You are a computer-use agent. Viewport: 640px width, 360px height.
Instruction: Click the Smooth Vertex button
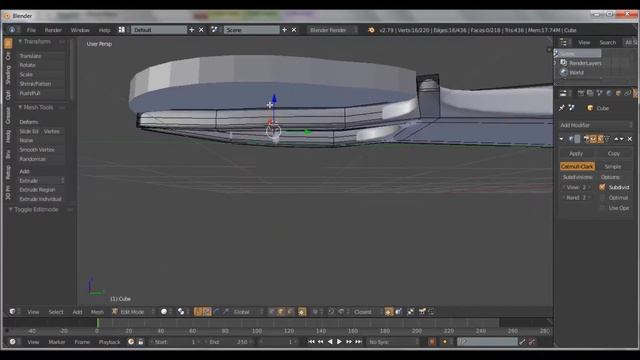coord(41,150)
